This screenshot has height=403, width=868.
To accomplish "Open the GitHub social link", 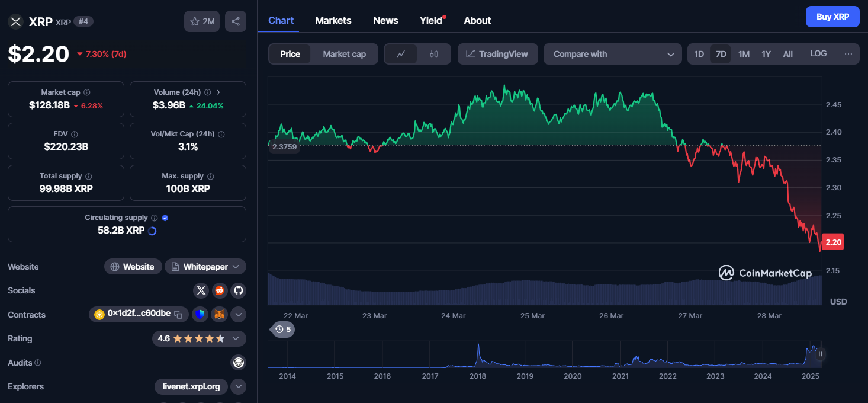I will [239, 290].
